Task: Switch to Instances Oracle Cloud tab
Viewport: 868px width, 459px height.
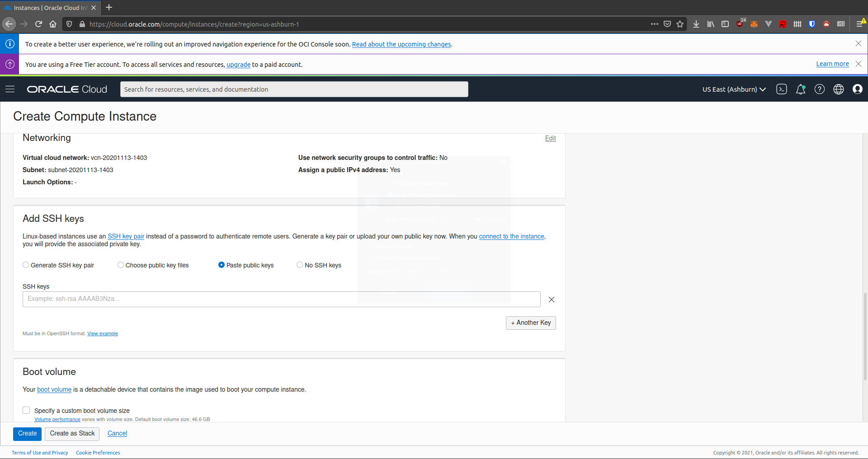Action: [50, 8]
